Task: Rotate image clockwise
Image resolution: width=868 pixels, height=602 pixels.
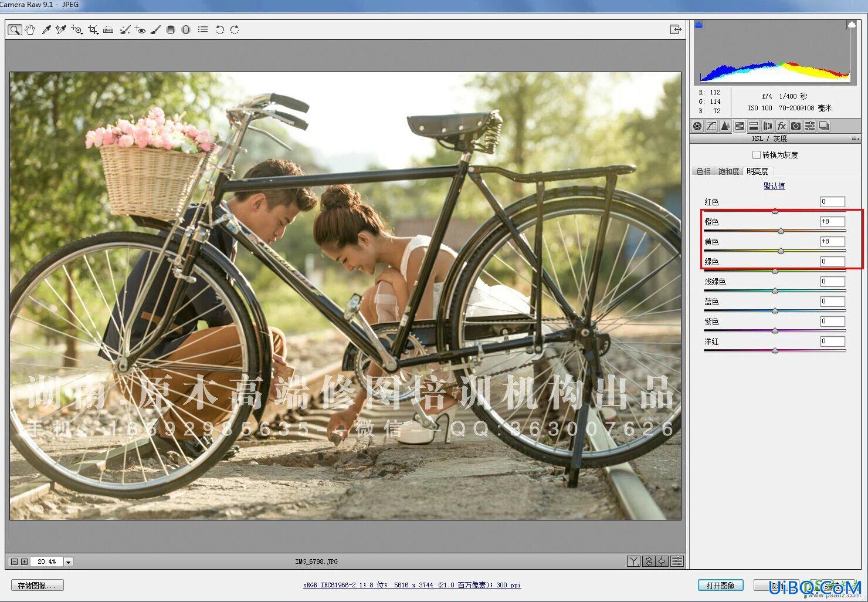Action: tap(235, 30)
